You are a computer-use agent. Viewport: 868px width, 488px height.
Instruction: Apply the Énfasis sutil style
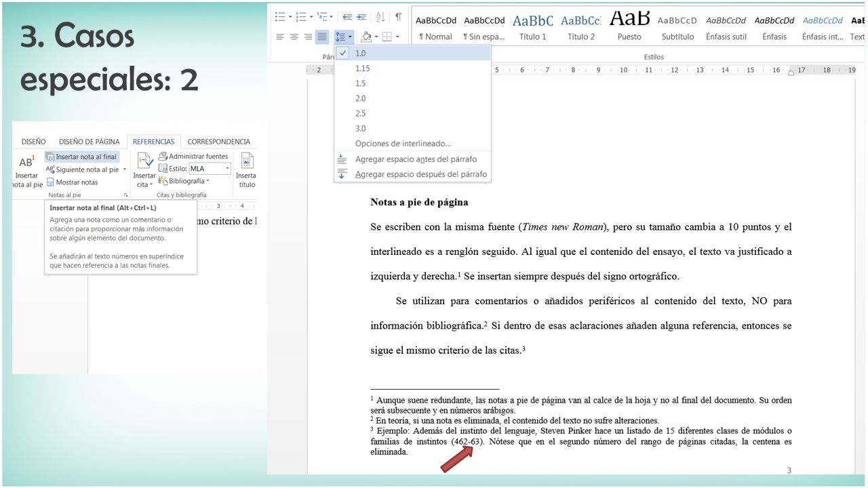726,28
